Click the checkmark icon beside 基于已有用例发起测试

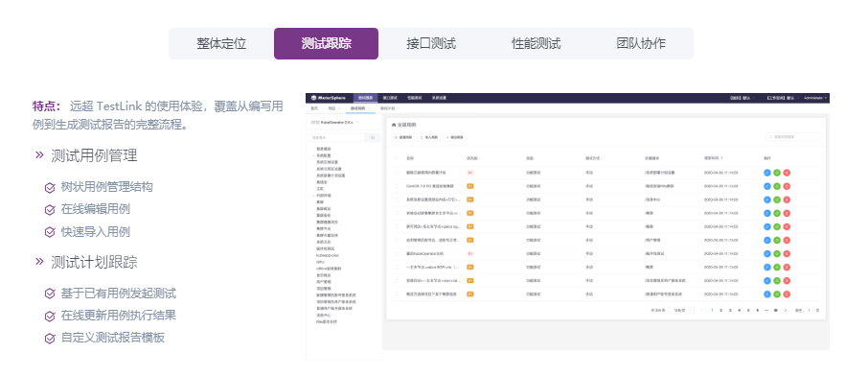tap(50, 294)
